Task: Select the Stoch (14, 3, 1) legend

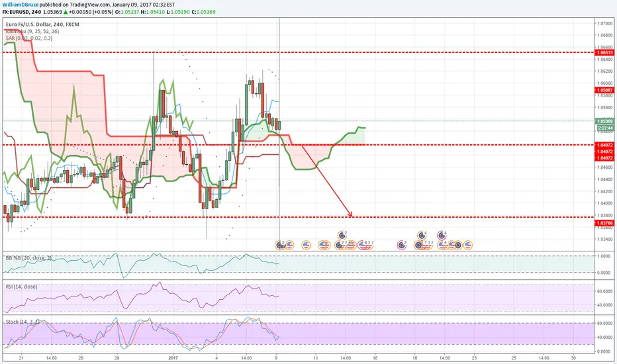Action: 23,322
